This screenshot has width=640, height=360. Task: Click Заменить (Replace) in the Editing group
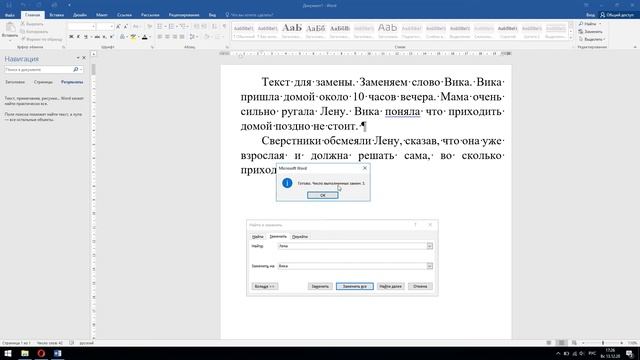591,31
